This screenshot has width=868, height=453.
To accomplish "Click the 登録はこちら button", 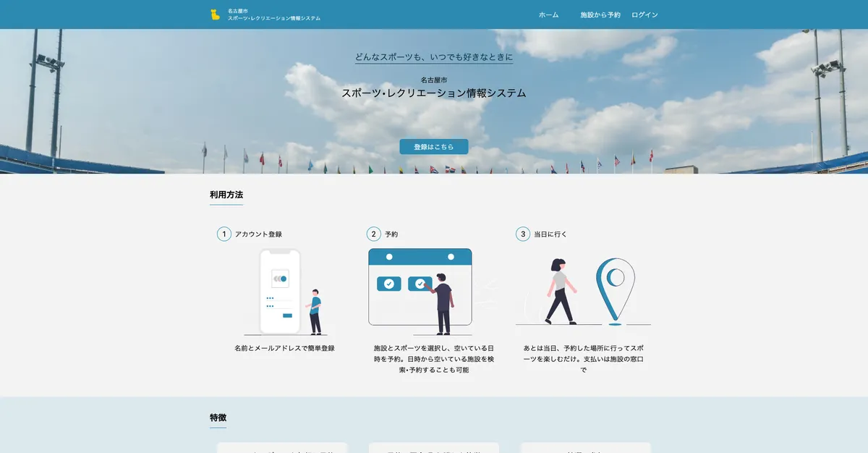I will point(434,147).
